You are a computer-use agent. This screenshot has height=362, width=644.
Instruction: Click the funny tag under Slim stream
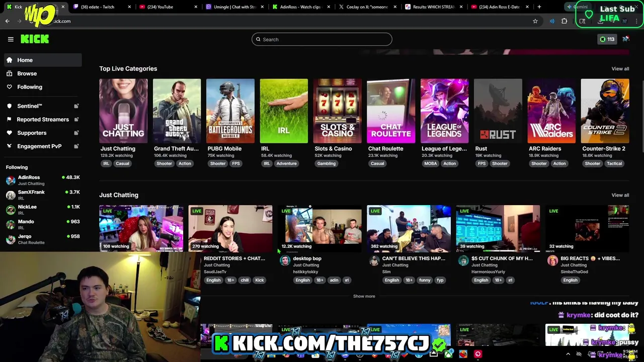tap(425, 280)
